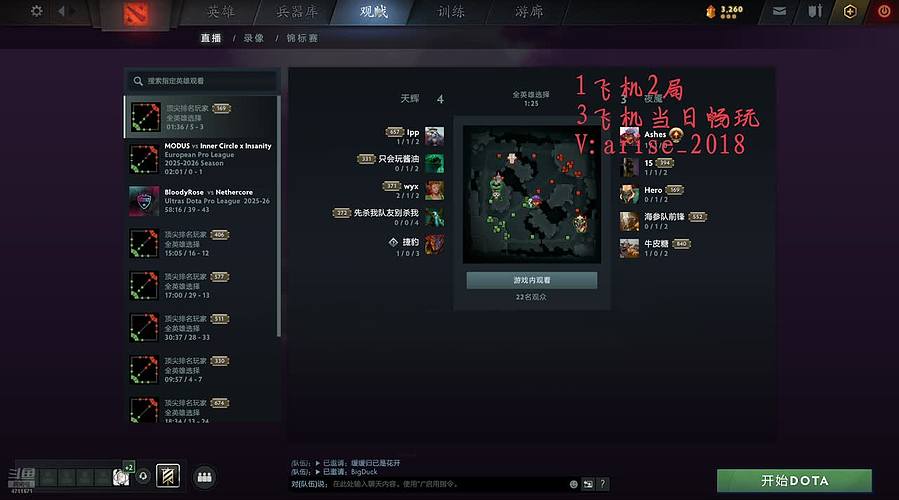
Task: Click the Dota 2 logo home icon
Action: click(136, 14)
